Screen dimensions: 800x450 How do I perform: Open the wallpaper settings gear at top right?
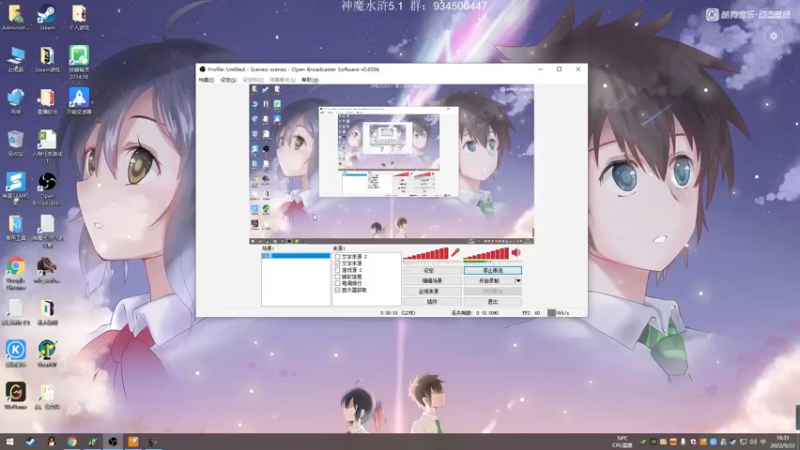773,36
